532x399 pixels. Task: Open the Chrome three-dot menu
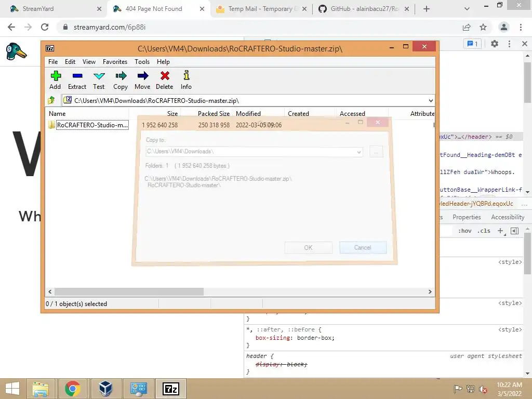[x=521, y=27]
